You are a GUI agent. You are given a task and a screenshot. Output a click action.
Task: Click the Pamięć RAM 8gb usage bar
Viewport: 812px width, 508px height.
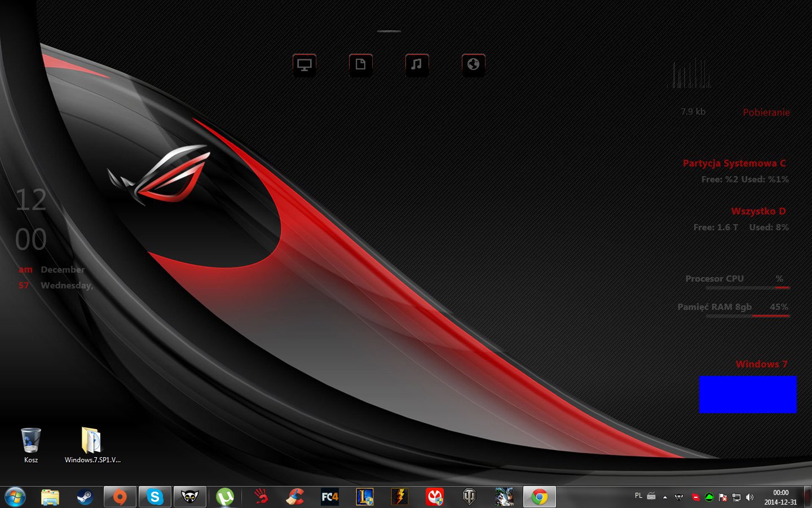[748, 316]
